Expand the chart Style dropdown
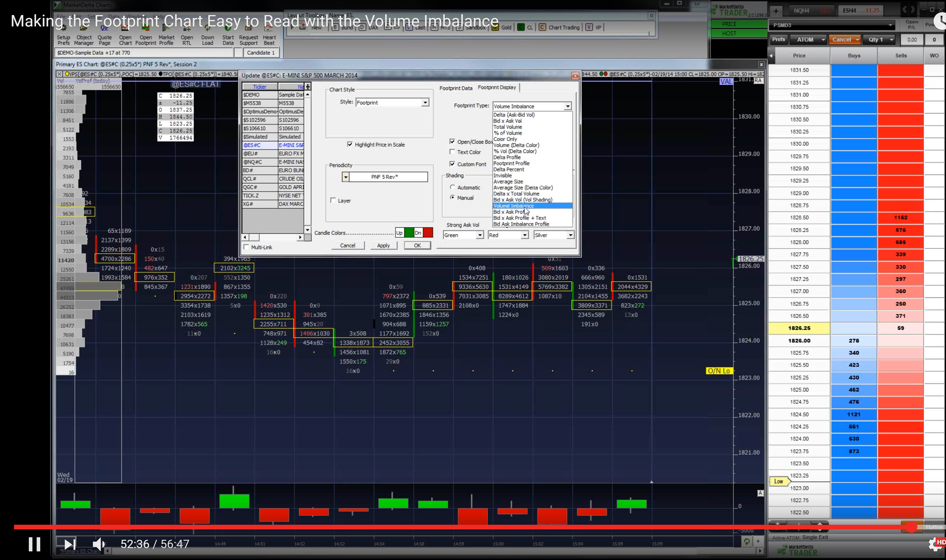The height and width of the screenshot is (560, 946). coord(425,103)
